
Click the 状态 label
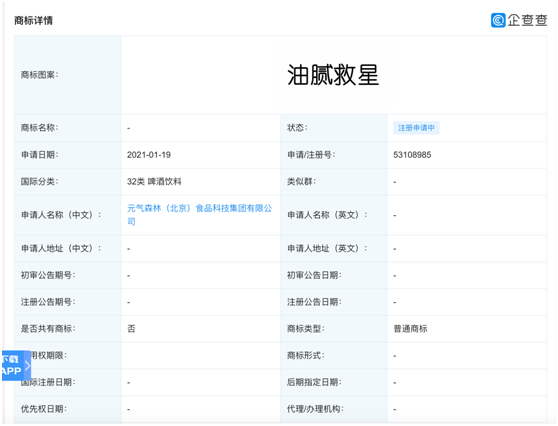point(297,128)
